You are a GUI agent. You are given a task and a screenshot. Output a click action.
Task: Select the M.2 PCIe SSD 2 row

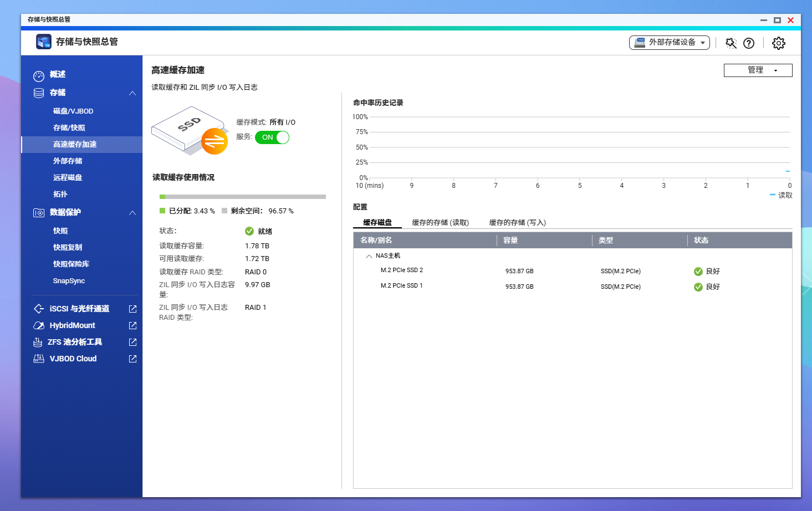[402, 270]
